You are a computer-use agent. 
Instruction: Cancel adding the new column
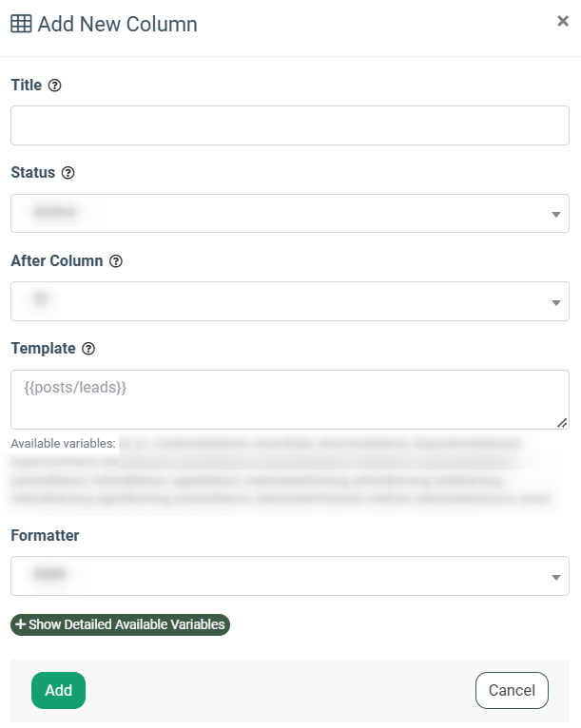coord(512,691)
